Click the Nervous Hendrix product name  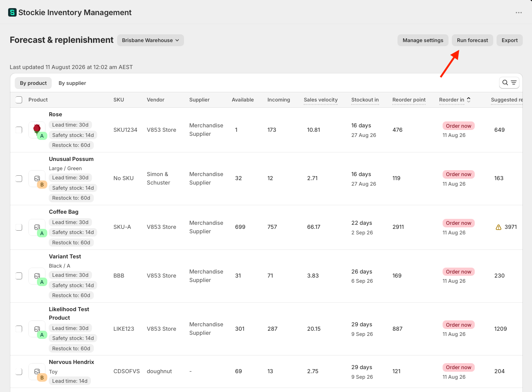[72, 362]
